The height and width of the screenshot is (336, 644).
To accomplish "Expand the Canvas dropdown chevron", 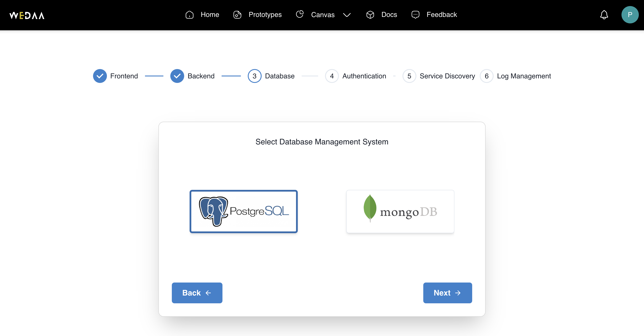I will [347, 15].
